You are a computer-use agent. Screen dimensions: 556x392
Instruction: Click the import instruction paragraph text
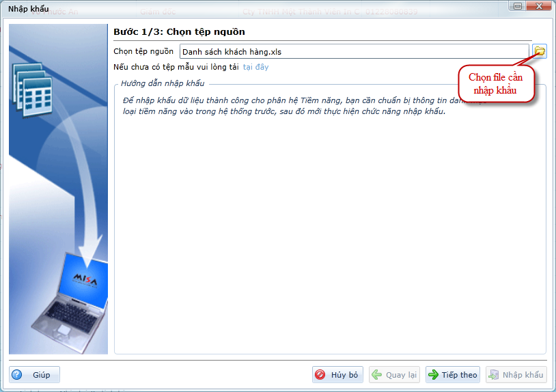pos(287,106)
